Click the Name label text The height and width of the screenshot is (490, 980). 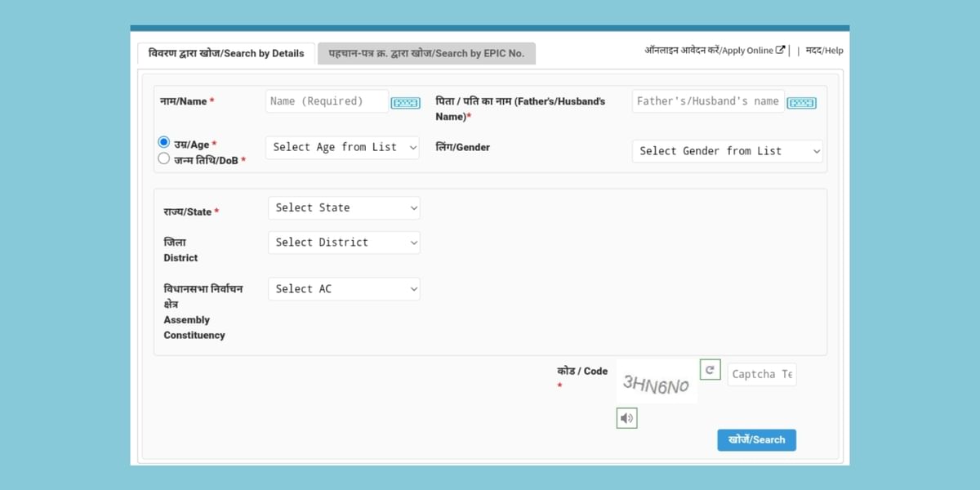coord(187,101)
